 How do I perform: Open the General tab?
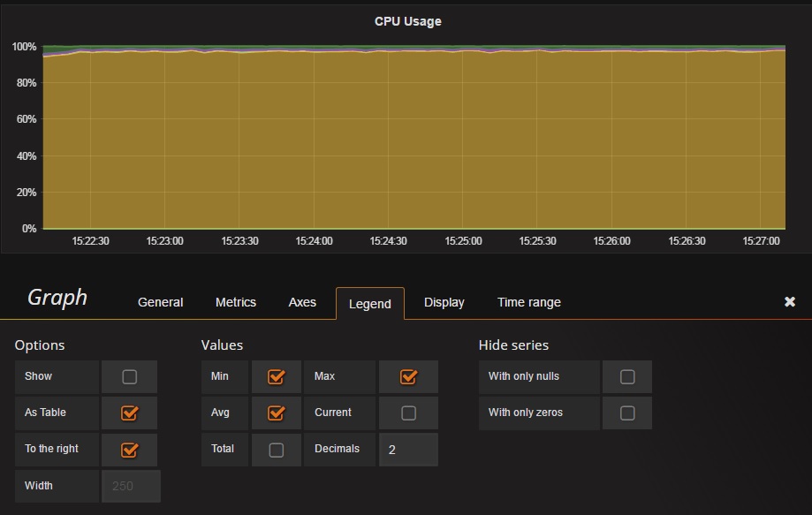(x=160, y=302)
